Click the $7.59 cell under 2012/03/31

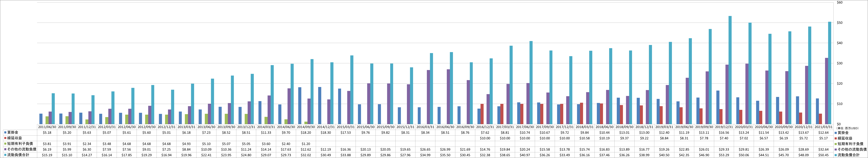[x=107, y=149]
